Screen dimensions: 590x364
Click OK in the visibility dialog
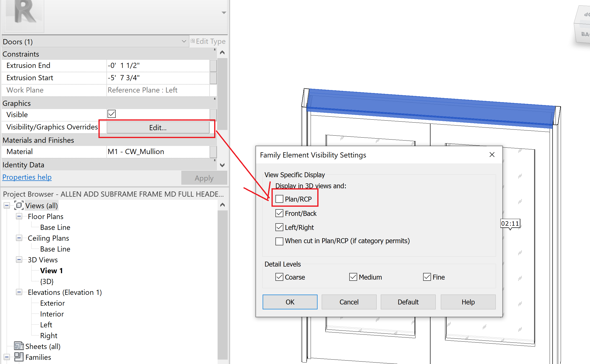pos(290,302)
